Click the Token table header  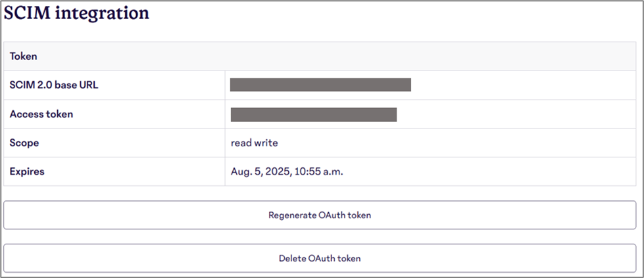coord(24,56)
